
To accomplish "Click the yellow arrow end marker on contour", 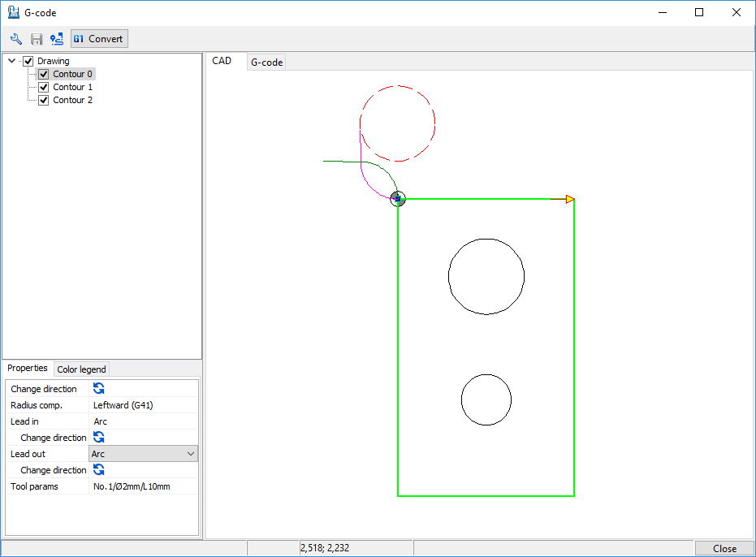I will coord(570,199).
